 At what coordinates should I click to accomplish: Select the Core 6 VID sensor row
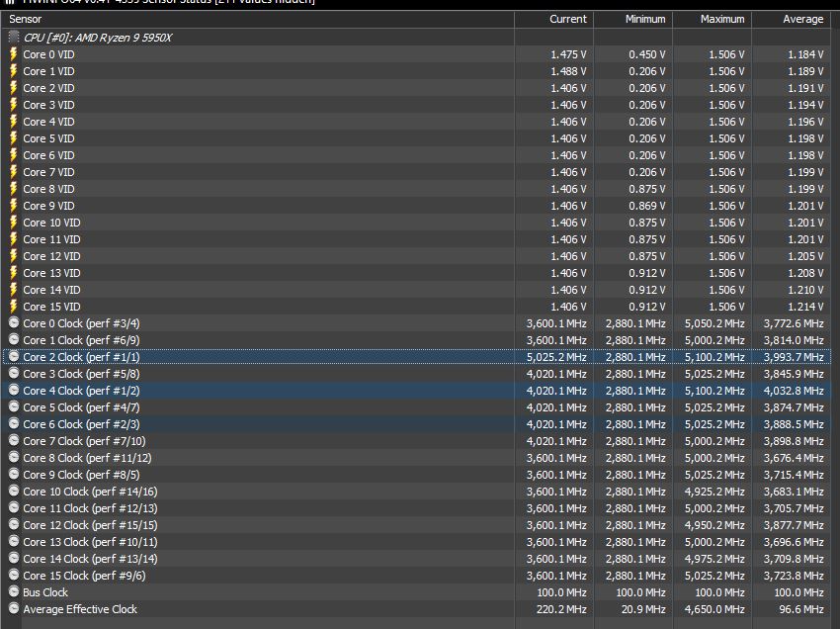(417, 155)
